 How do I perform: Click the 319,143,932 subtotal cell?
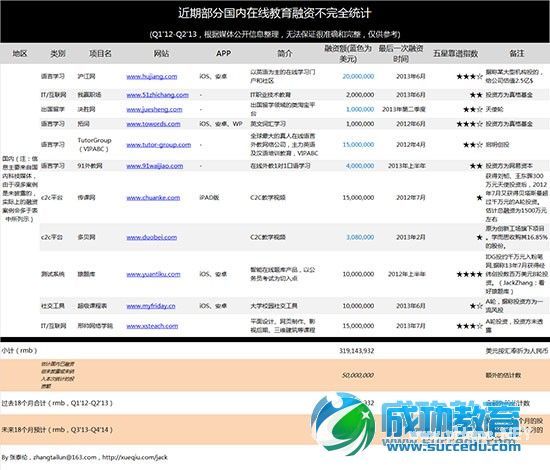pos(356,351)
